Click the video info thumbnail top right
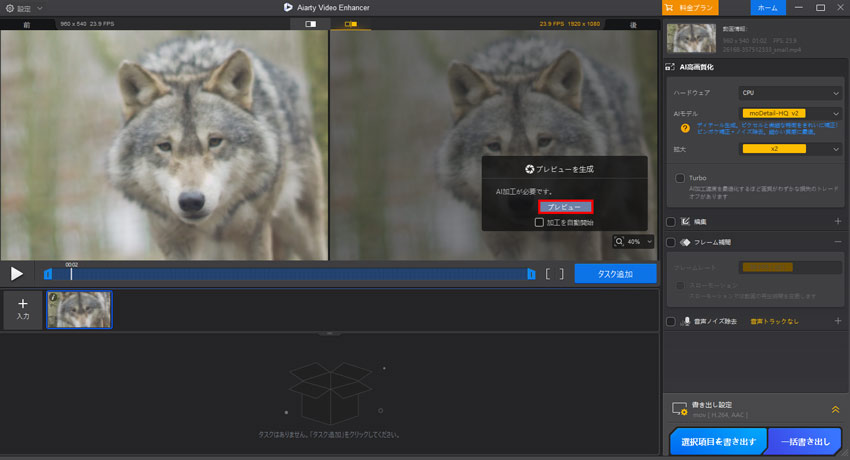The image size is (850, 460). (691, 38)
